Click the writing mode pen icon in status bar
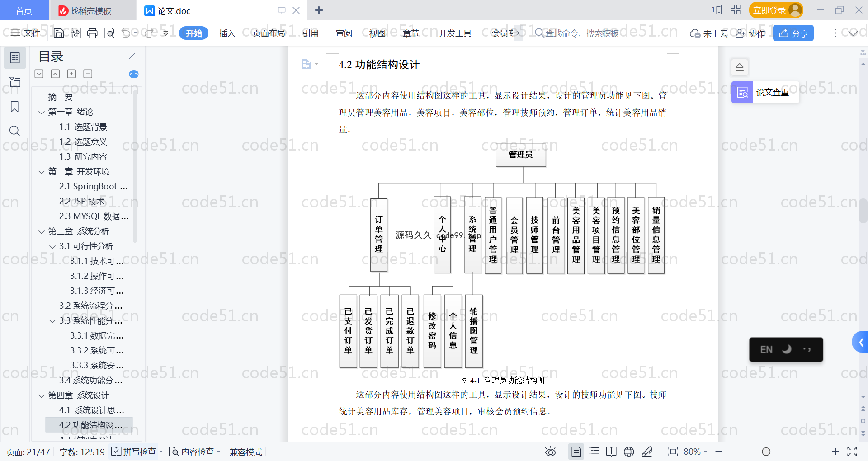The height and width of the screenshot is (461, 868). [x=647, y=452]
